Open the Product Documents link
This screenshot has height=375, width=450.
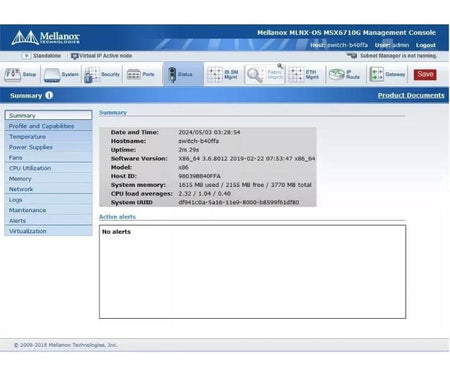(x=411, y=95)
